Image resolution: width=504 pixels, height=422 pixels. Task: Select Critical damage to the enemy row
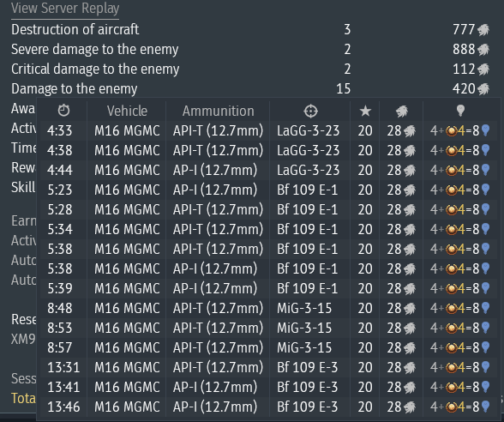[250, 69]
